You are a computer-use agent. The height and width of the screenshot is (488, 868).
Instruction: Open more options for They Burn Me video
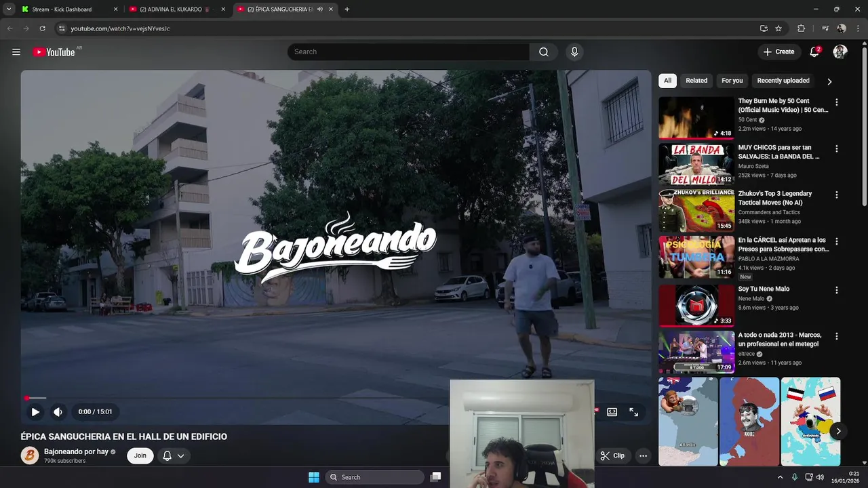click(836, 102)
